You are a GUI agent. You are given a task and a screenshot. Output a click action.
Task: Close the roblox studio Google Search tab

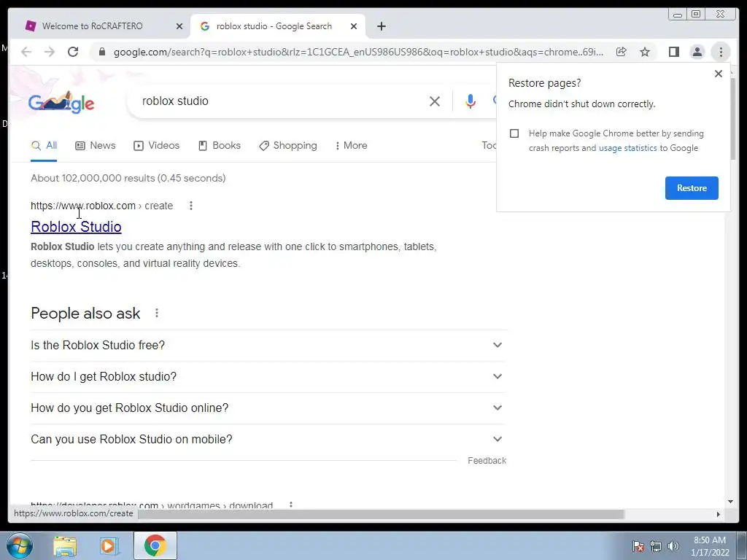click(x=354, y=26)
